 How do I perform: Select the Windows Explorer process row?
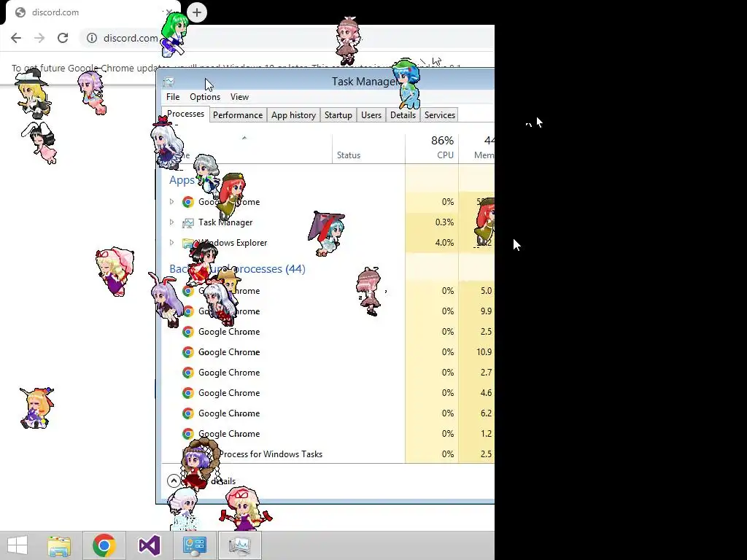[x=328, y=243]
